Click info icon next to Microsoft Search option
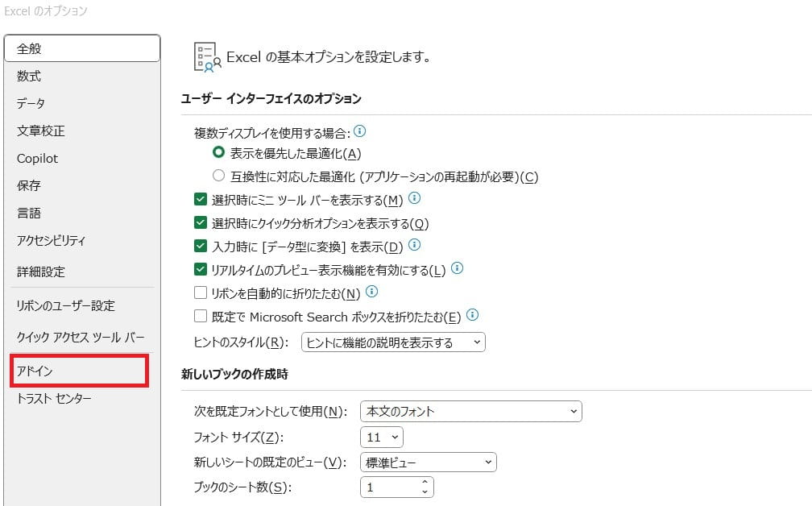The width and height of the screenshot is (812, 506). [x=473, y=315]
